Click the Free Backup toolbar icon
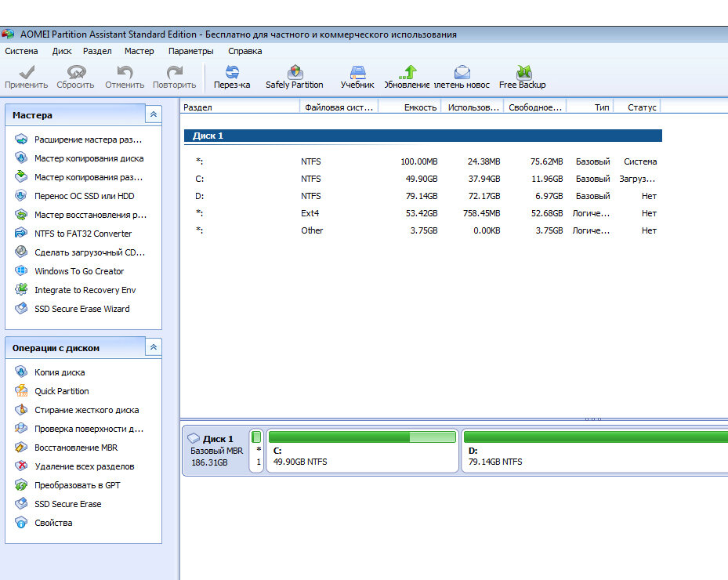 [523, 72]
